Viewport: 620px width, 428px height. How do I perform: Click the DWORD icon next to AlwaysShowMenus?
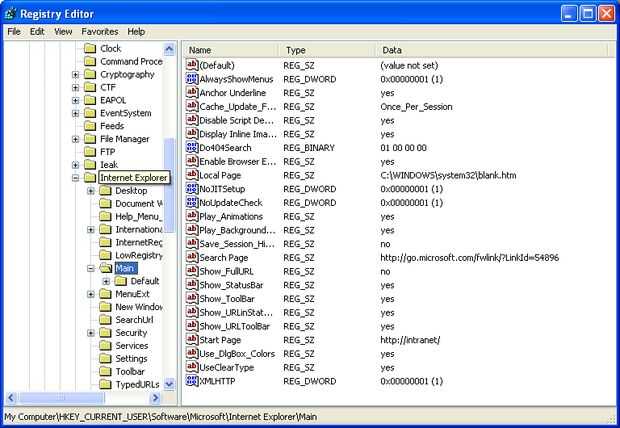click(x=192, y=79)
